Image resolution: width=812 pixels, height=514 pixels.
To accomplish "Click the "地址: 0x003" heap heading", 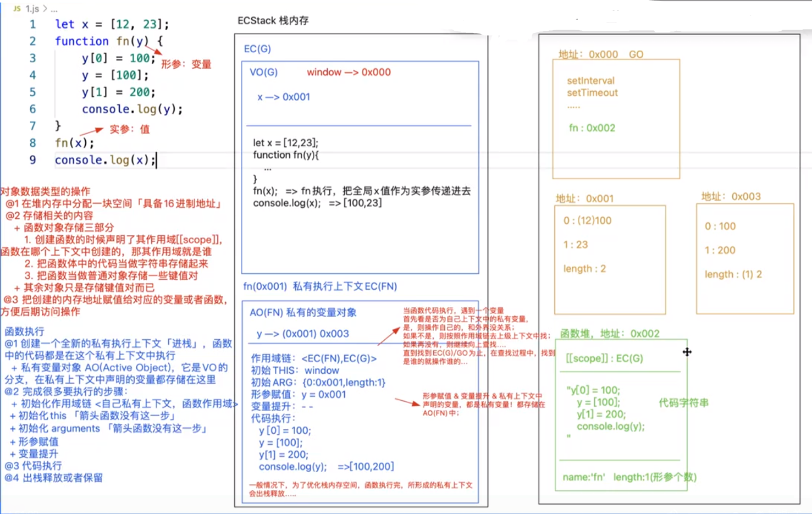I will point(731,196).
